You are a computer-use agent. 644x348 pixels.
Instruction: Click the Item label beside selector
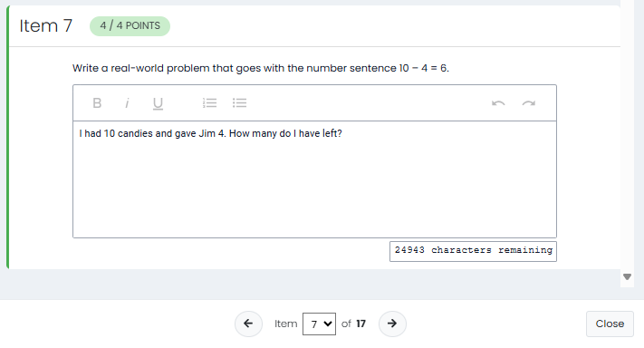[x=286, y=324]
